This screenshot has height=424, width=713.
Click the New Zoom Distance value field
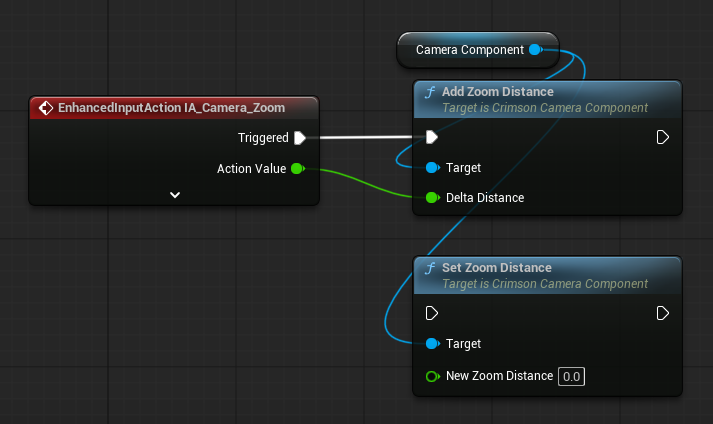572,377
